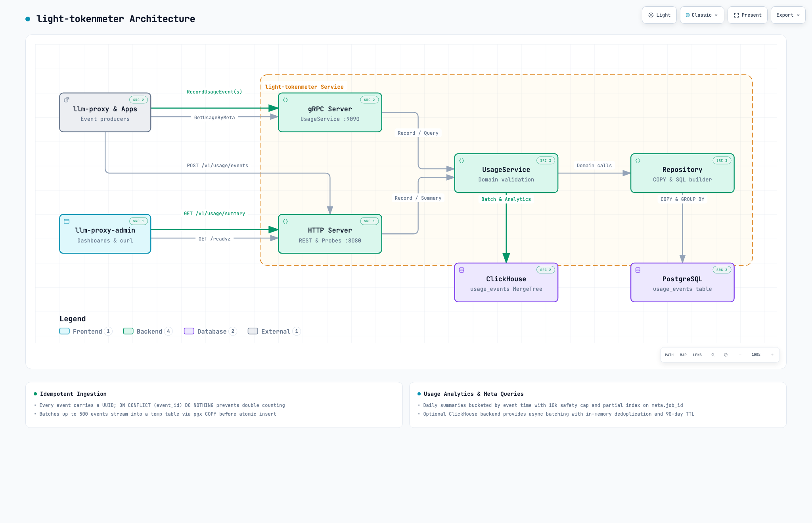Click the Idempotent Ingestion heading
This screenshot has width=812, height=523.
(73, 394)
